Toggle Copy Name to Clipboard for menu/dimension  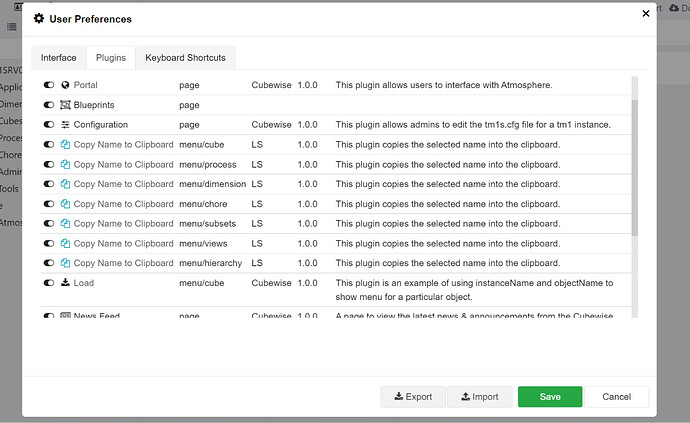49,184
